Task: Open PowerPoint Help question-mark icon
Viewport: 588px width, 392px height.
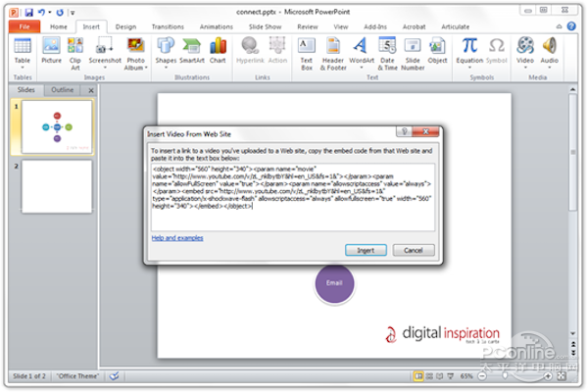Action: click(571, 26)
